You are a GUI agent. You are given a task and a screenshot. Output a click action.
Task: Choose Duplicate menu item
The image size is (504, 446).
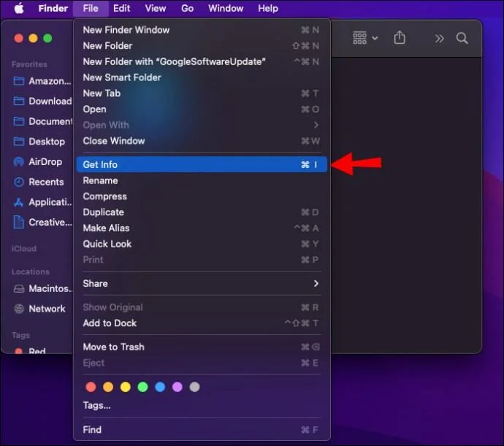(202, 212)
